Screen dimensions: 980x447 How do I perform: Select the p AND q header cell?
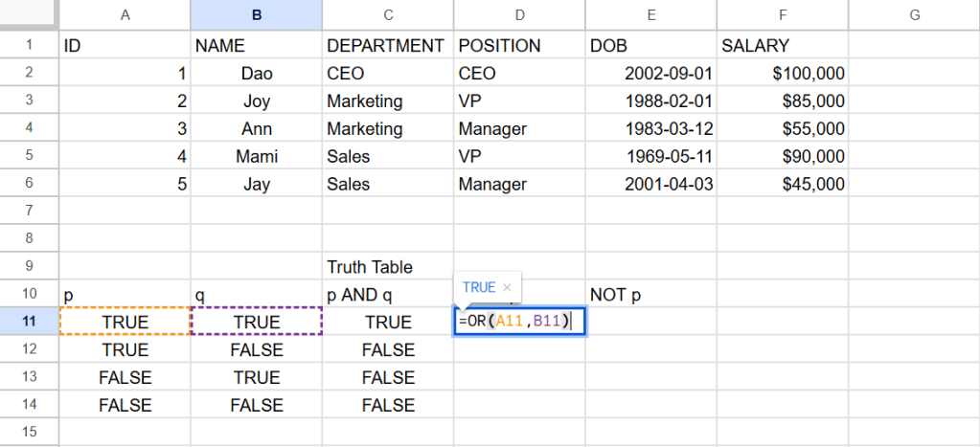click(x=387, y=295)
